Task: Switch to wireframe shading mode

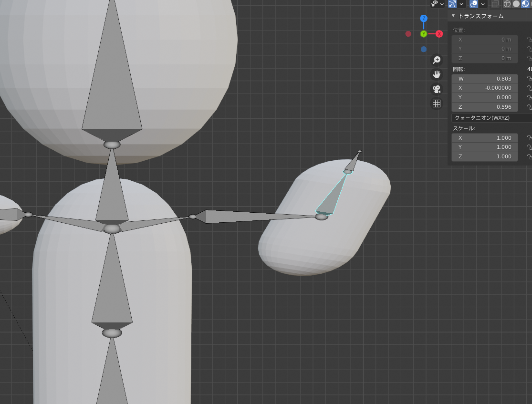Action: click(507, 4)
